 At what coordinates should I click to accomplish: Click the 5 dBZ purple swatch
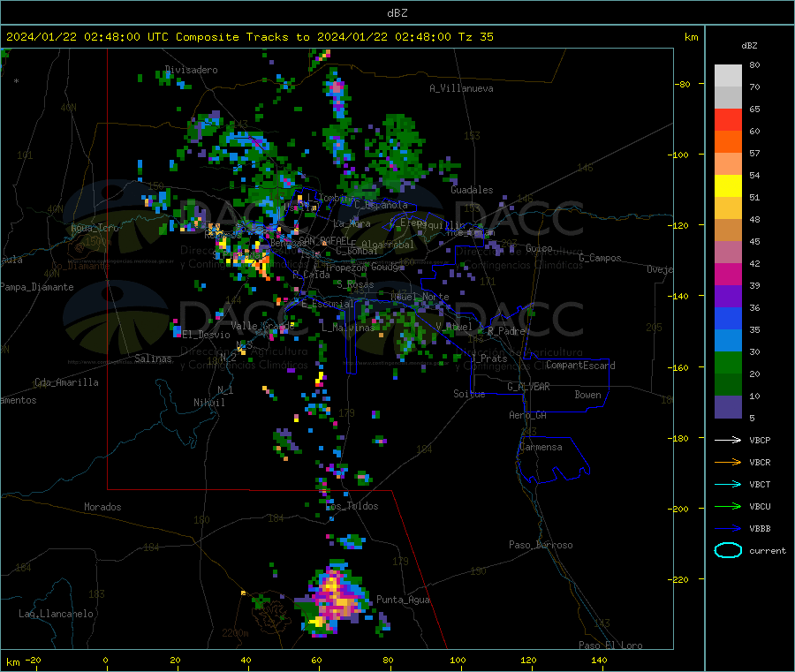point(728,407)
